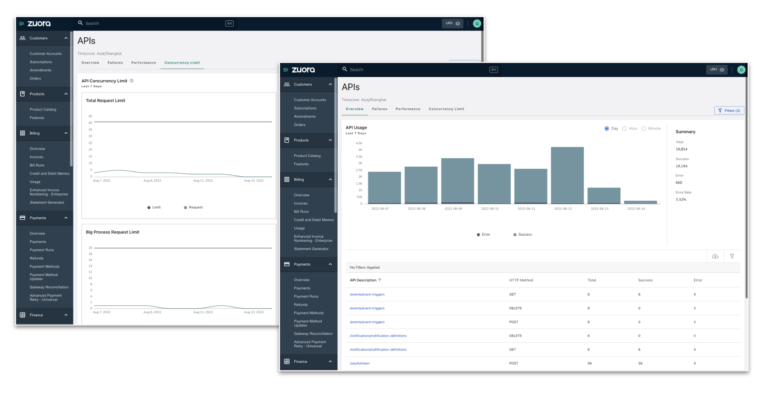Open the Performance tab in front window
This screenshot has width=768, height=406.
[407, 108]
